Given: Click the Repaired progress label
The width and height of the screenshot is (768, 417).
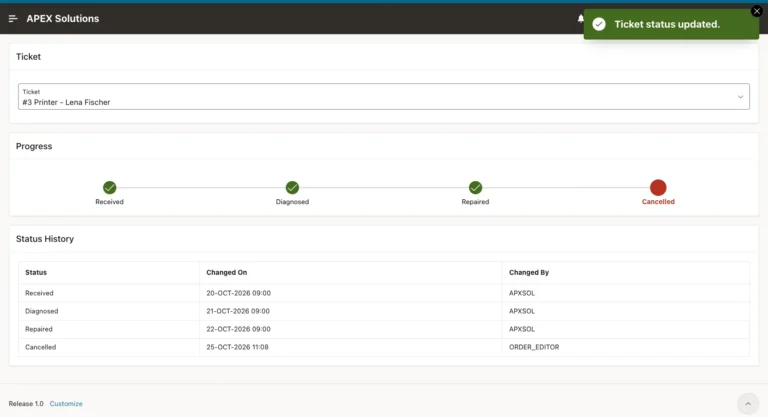Looking at the screenshot, I should point(475,202).
